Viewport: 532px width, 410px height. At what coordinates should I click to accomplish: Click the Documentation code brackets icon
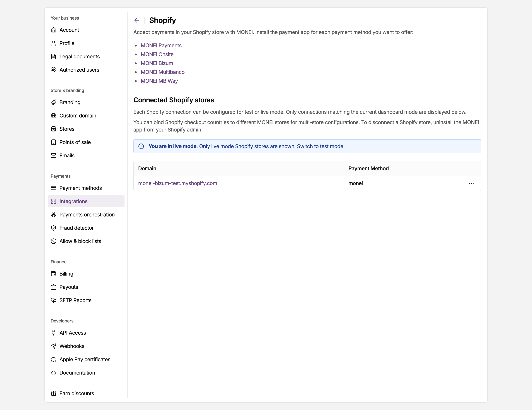coord(54,373)
